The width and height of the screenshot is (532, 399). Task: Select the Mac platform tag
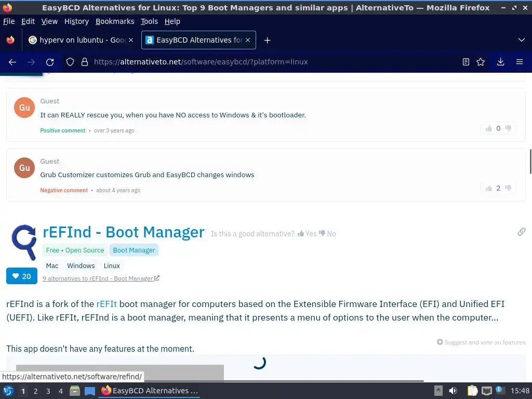click(x=52, y=265)
